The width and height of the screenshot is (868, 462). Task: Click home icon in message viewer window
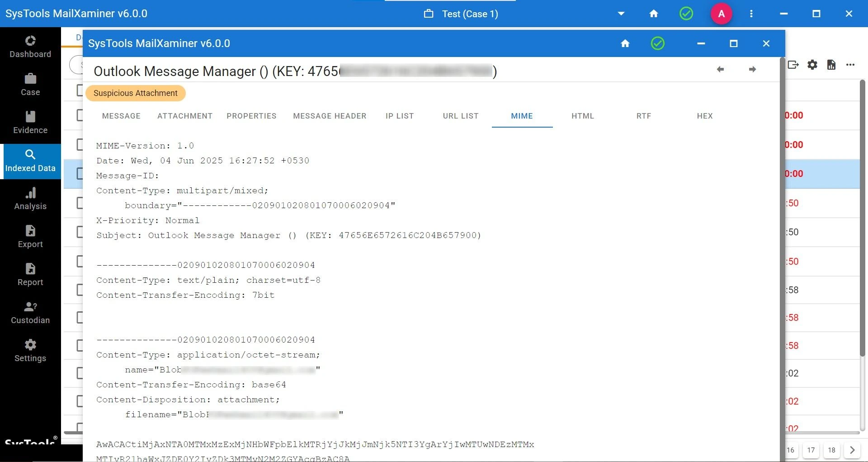625,43
